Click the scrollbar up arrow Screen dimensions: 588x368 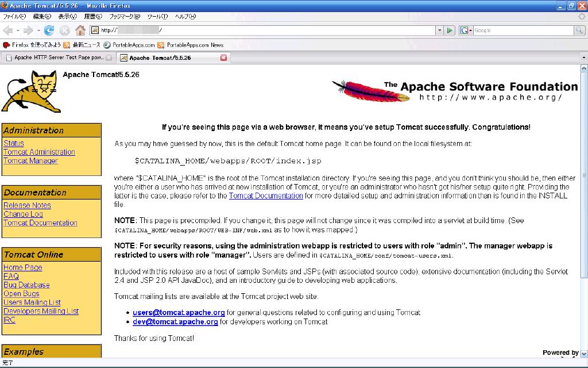(584, 68)
